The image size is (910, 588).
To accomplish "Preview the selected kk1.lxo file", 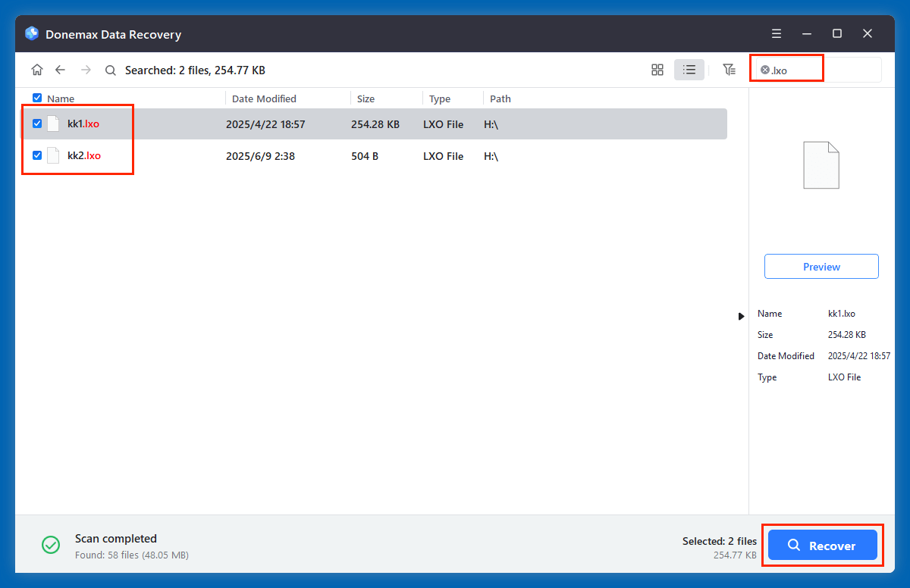I will (821, 266).
